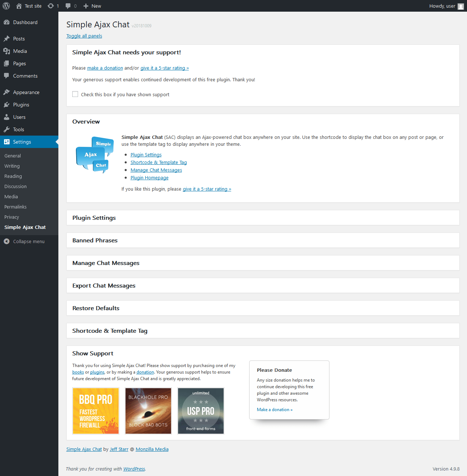Click the updates refresh icon
The width and height of the screenshot is (467, 476).
tap(51, 6)
